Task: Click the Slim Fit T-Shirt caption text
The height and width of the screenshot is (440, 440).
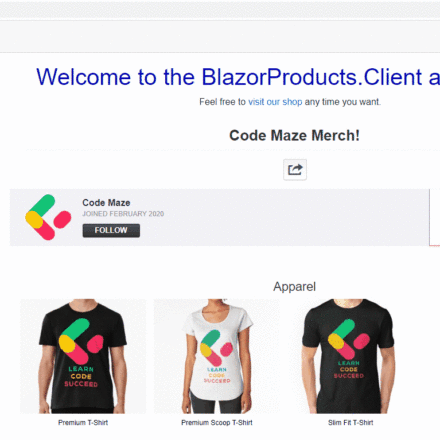Action: (x=350, y=423)
